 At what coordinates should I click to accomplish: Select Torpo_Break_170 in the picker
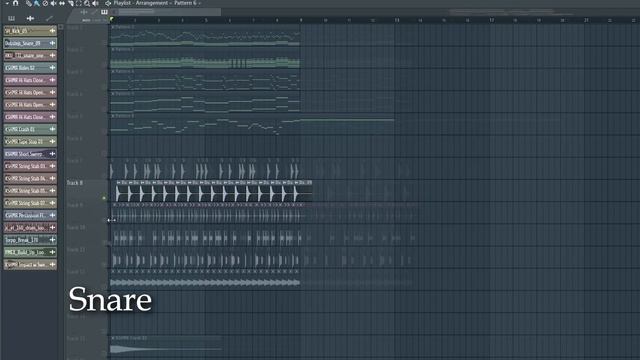[30, 240]
